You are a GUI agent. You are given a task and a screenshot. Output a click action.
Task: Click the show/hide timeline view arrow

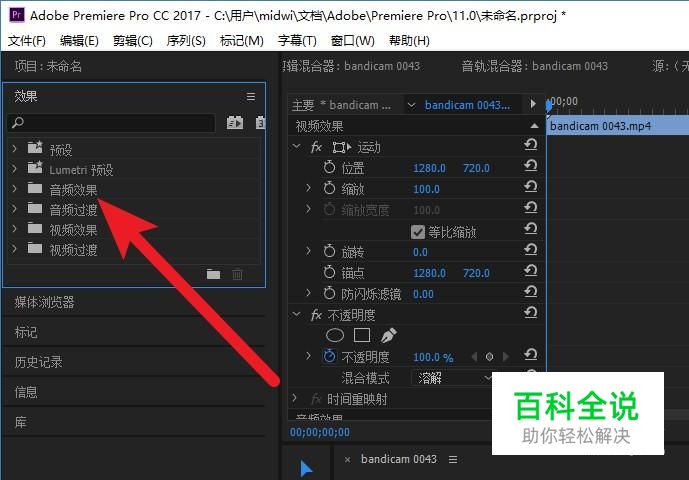[533, 104]
